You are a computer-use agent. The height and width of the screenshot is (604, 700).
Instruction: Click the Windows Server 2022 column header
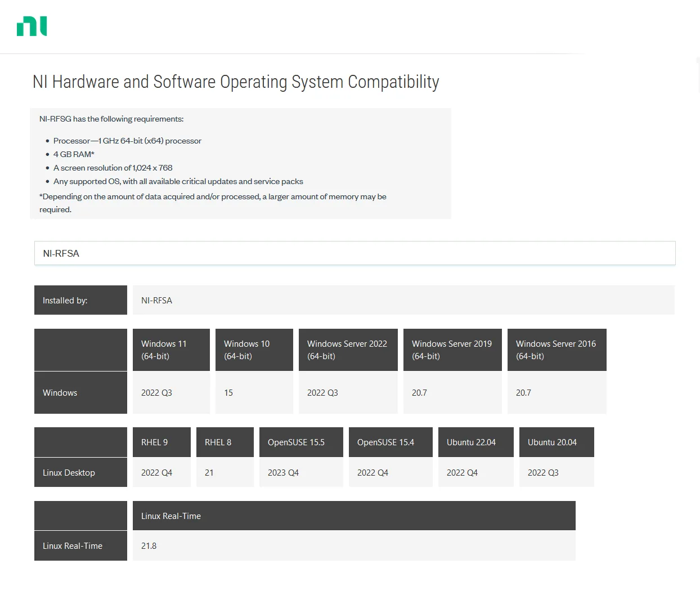coord(348,350)
